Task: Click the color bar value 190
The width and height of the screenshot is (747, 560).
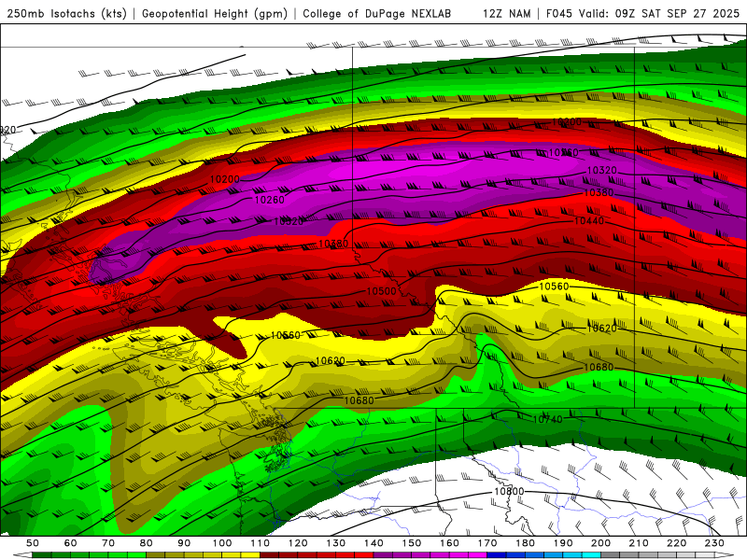Action: 563,543
